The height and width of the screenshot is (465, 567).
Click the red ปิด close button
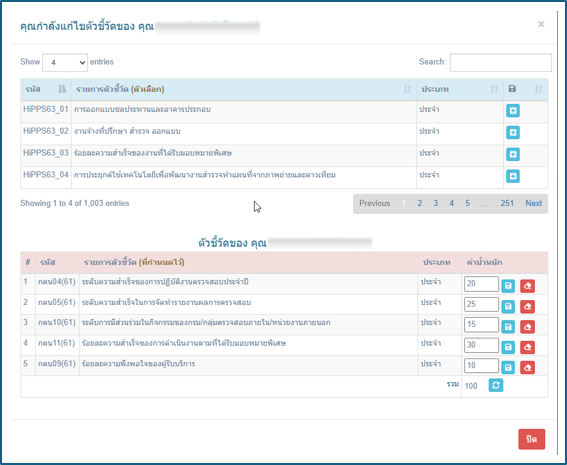pos(531,439)
